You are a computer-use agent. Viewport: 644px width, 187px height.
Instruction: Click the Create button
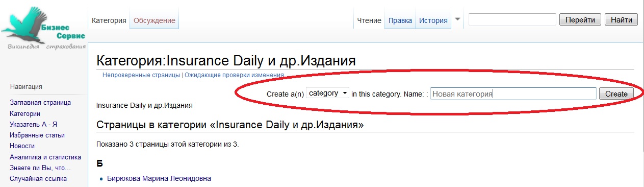616,94
